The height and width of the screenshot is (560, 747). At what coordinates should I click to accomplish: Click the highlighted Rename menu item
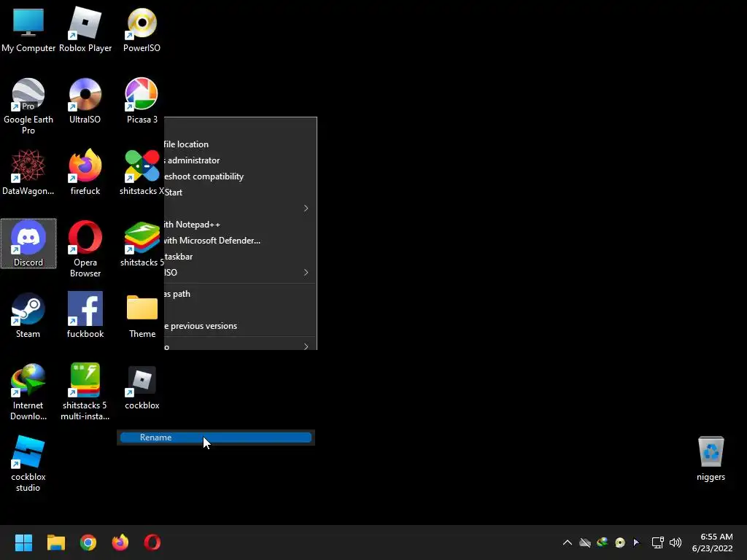point(216,437)
